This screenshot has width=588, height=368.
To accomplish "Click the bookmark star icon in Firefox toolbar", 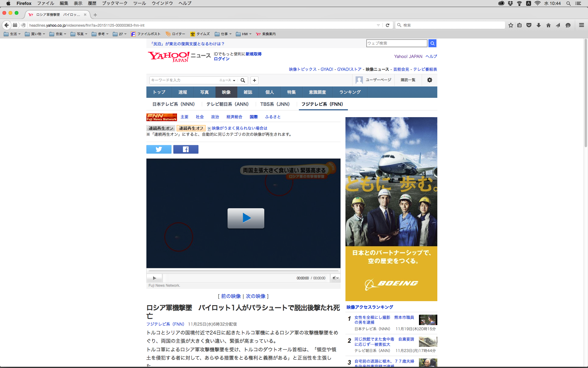I will point(511,25).
